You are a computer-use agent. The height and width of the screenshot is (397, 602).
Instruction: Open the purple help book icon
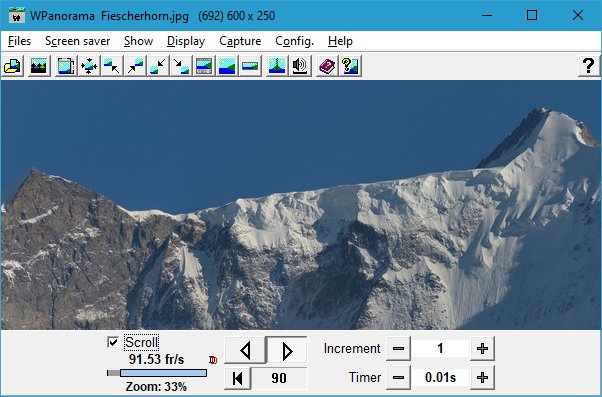[x=327, y=66]
